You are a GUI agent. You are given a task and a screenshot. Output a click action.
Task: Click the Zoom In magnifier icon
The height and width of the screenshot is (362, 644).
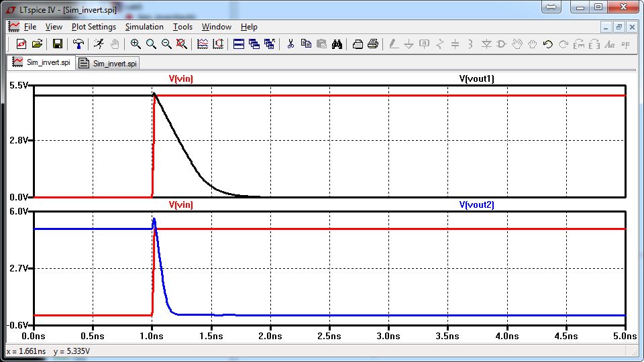(136, 44)
